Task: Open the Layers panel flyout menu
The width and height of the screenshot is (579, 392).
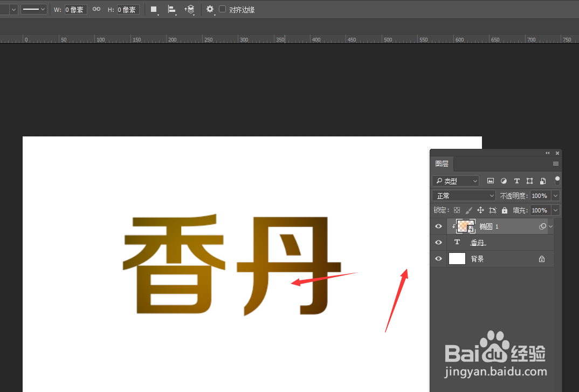Action: [x=555, y=163]
